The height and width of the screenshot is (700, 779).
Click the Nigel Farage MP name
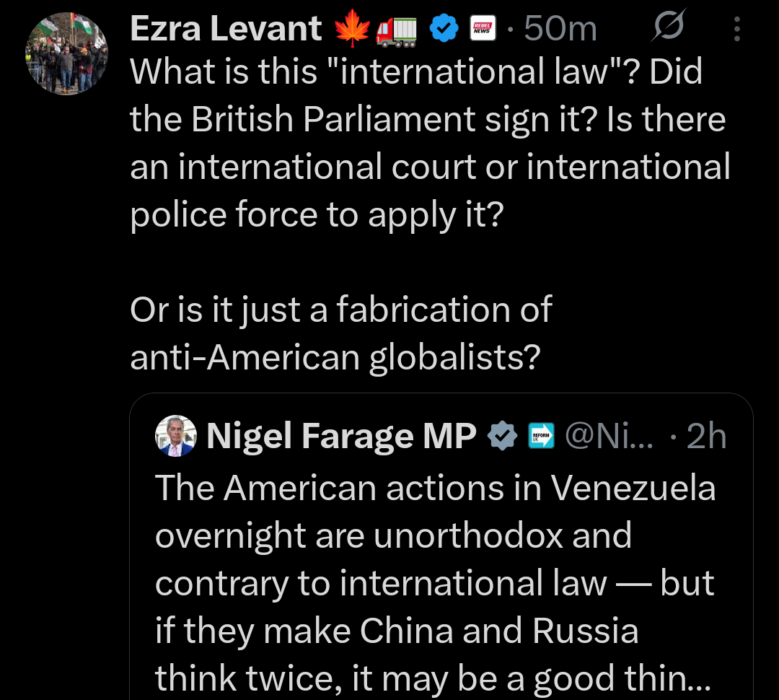tap(341, 436)
